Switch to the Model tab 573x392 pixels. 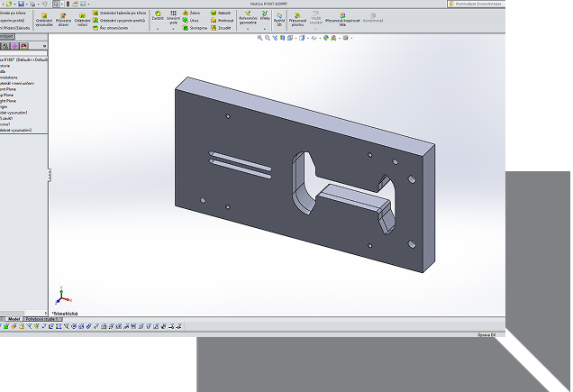click(x=14, y=319)
